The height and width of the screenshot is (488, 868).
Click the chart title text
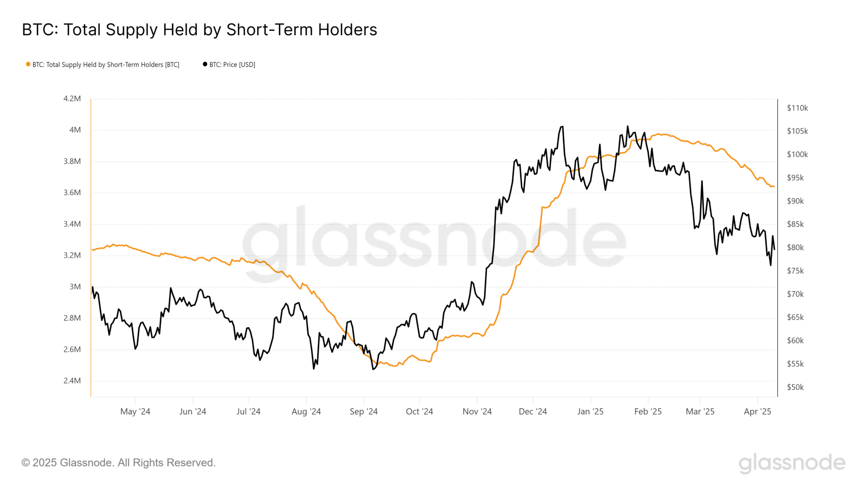coord(199,30)
